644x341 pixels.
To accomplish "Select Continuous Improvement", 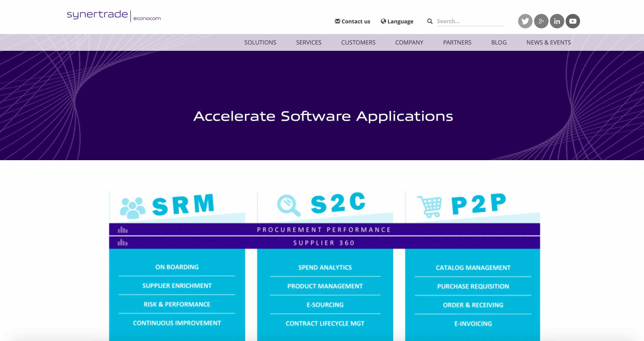I will 177,323.
